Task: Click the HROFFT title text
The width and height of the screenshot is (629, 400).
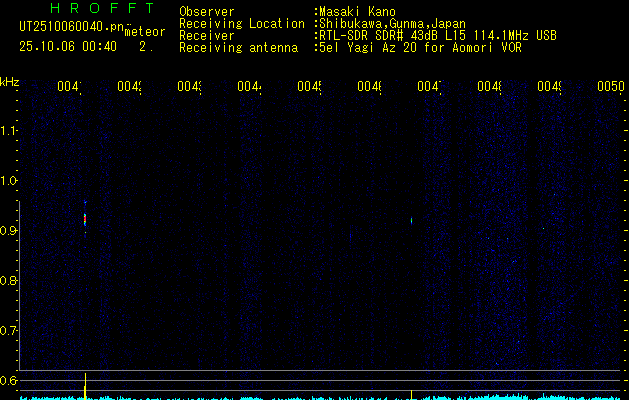Action: (102, 8)
